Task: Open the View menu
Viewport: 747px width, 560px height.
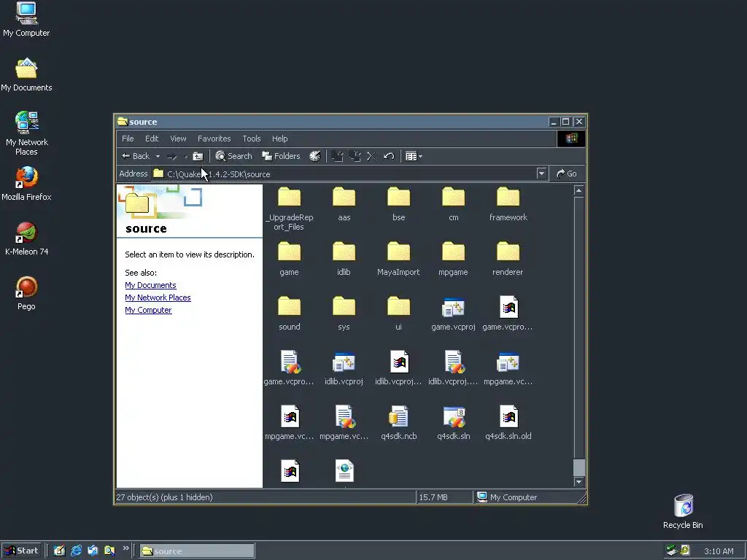Action: tap(178, 139)
